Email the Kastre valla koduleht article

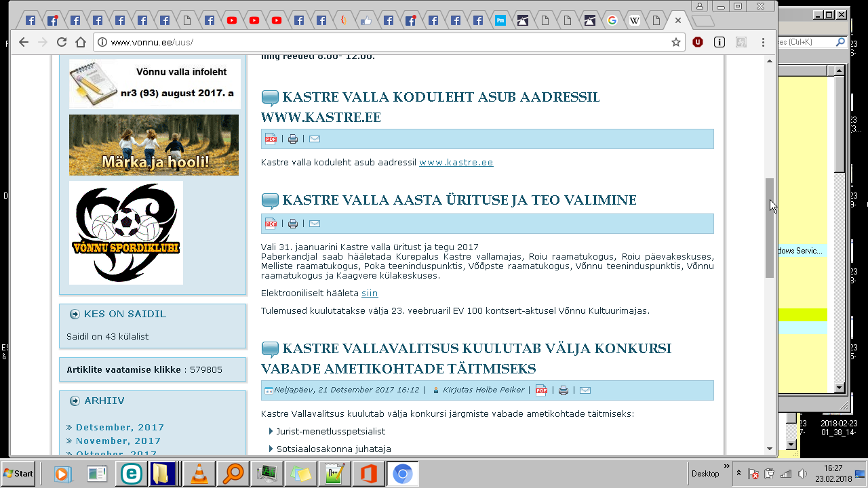(315, 139)
